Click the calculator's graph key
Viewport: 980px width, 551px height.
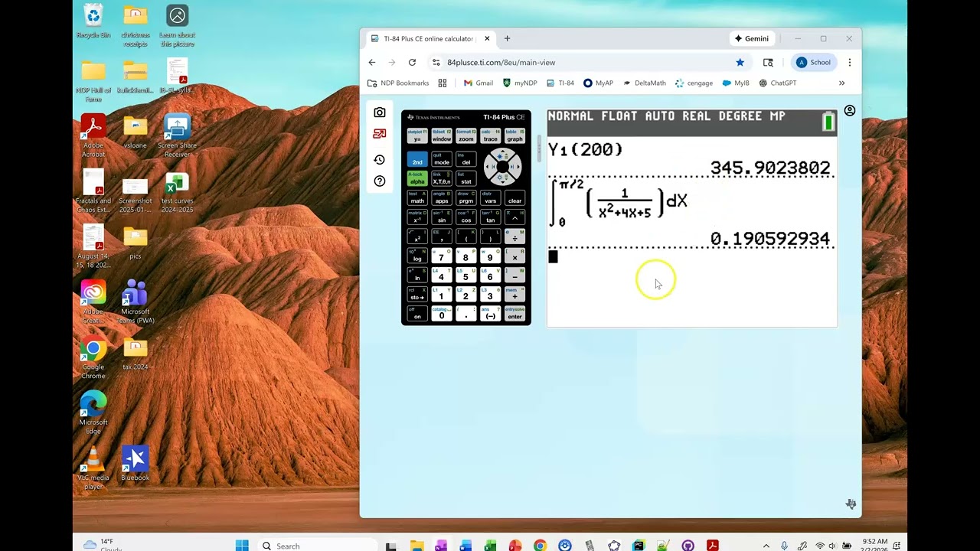click(x=514, y=137)
